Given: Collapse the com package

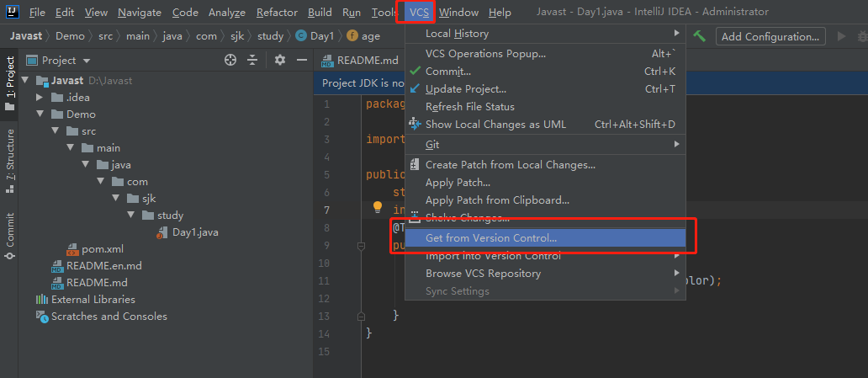Looking at the screenshot, I should click(x=100, y=182).
